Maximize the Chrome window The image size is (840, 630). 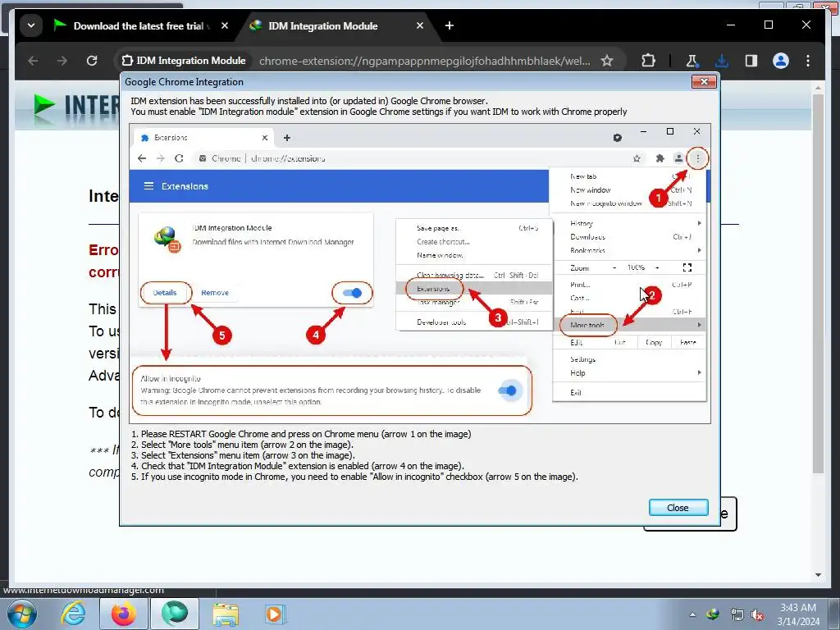pyautogui.click(x=768, y=25)
